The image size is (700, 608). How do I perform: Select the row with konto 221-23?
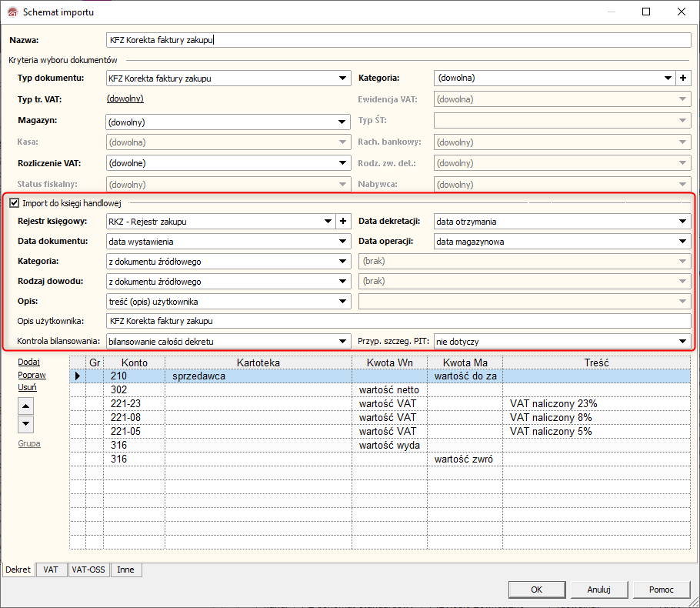click(380, 404)
